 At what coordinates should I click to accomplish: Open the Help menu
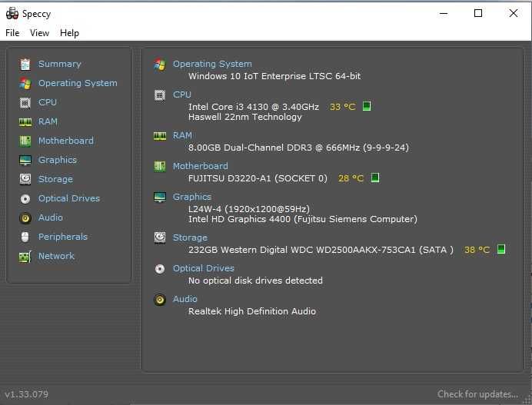[x=69, y=33]
